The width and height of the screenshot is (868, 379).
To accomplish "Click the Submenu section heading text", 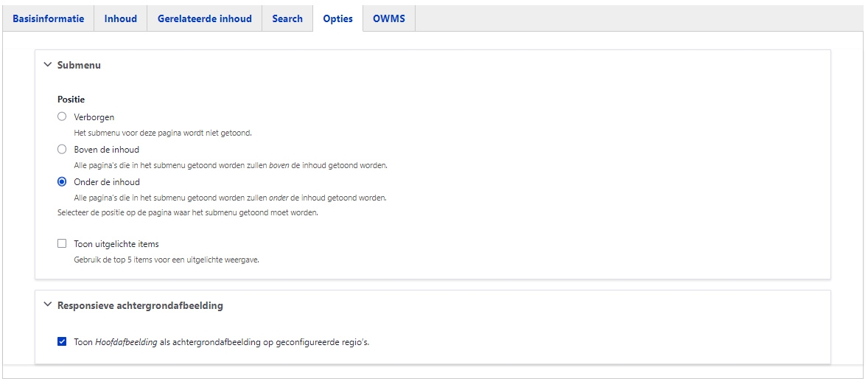I will (x=79, y=65).
